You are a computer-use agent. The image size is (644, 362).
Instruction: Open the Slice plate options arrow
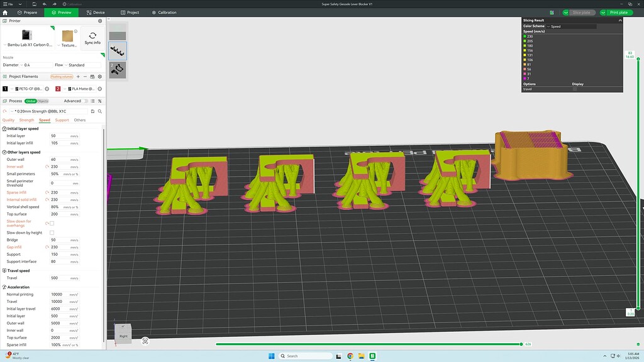click(x=565, y=13)
